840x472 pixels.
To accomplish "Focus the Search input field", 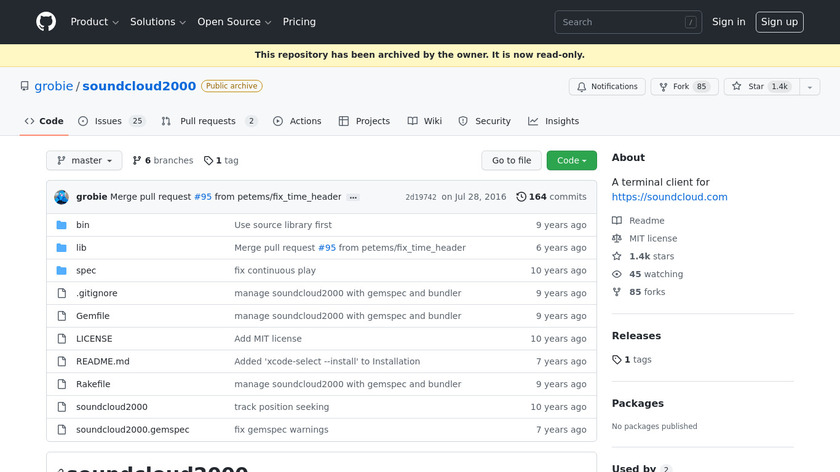I will coord(629,22).
